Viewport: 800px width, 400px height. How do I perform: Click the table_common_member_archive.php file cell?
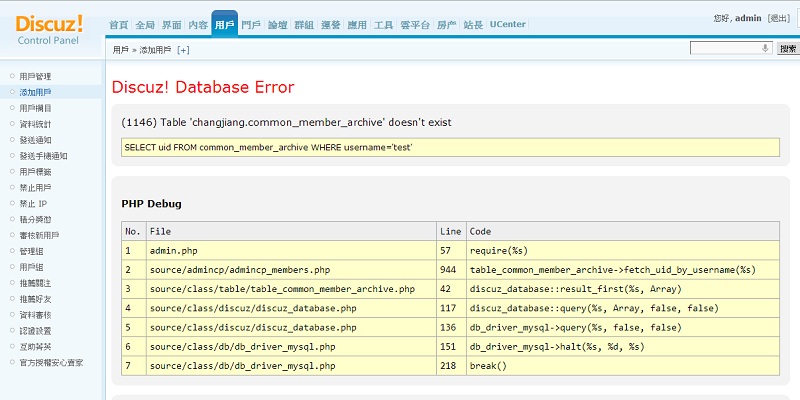pyautogui.click(x=291, y=289)
